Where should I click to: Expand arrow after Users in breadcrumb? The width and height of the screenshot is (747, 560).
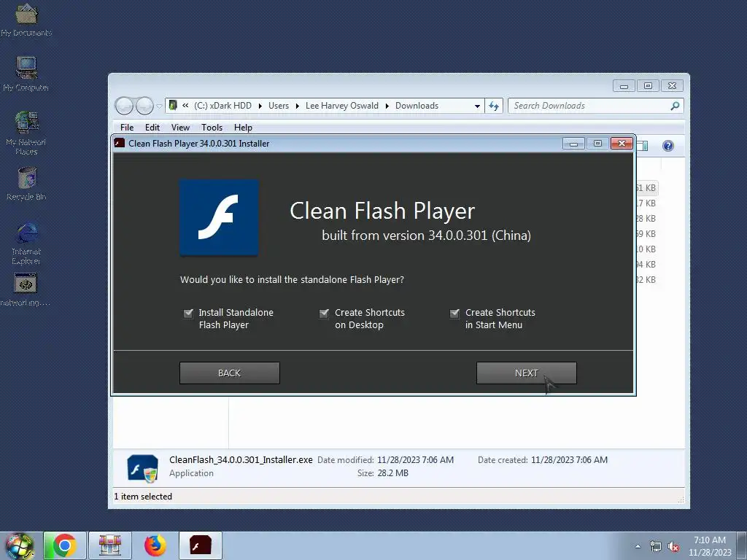298,106
